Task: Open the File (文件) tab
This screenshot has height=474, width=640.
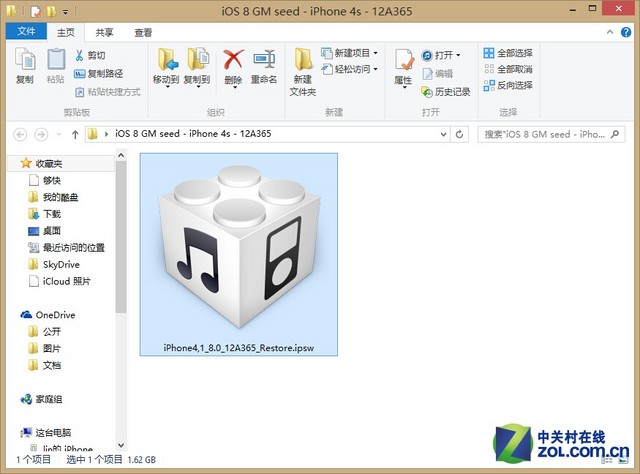Action: point(26,31)
